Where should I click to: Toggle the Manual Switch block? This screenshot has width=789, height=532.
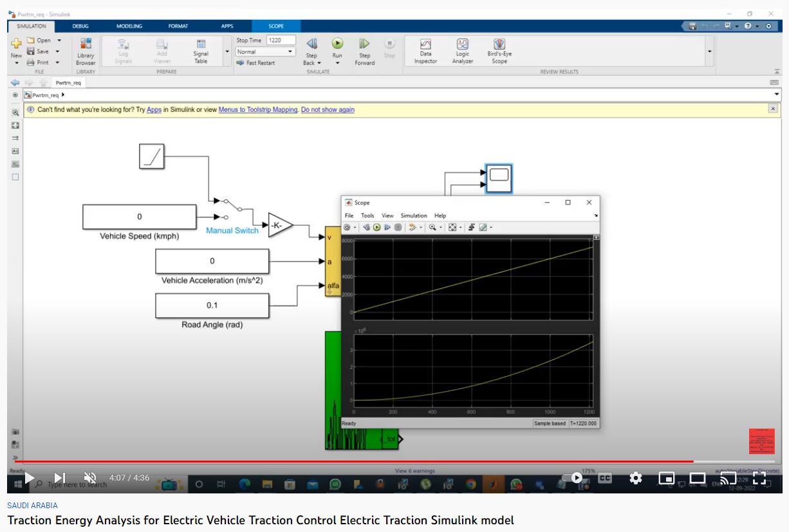[231, 208]
